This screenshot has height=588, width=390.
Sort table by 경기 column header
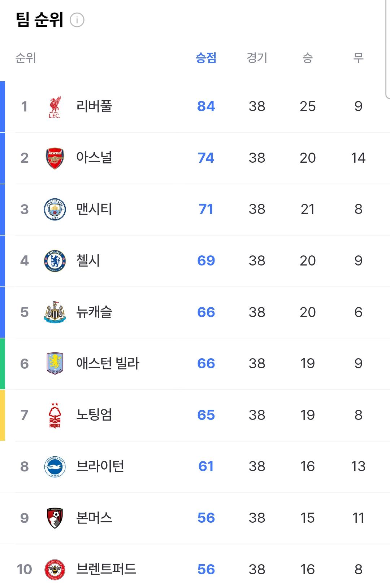[257, 58]
